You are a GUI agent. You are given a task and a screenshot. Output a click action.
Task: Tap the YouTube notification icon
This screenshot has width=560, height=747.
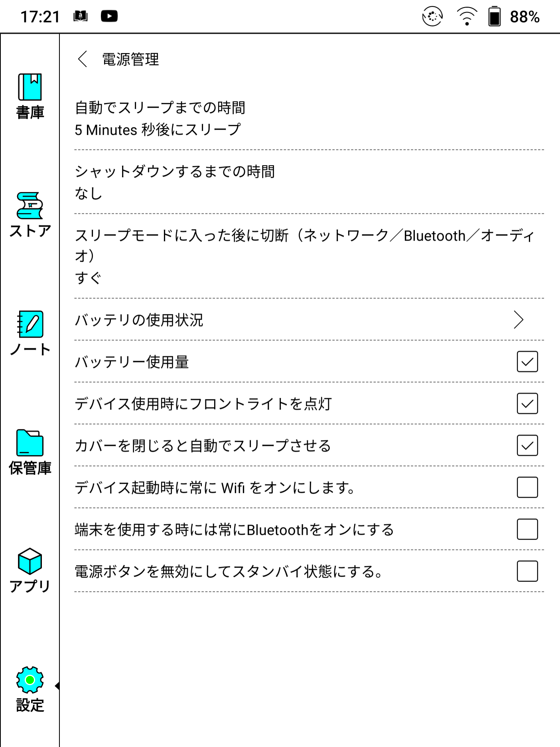(109, 16)
